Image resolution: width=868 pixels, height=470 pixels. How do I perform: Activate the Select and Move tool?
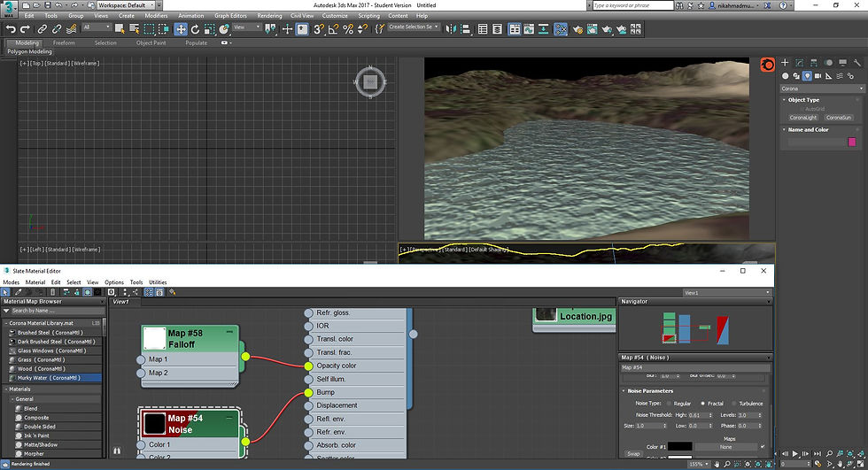[181, 29]
